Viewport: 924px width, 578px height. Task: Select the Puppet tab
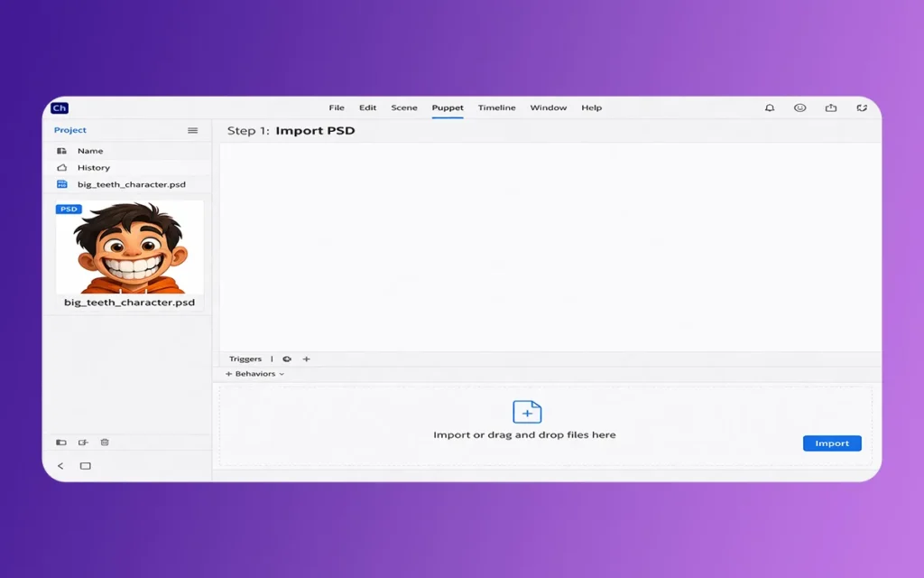click(x=448, y=107)
